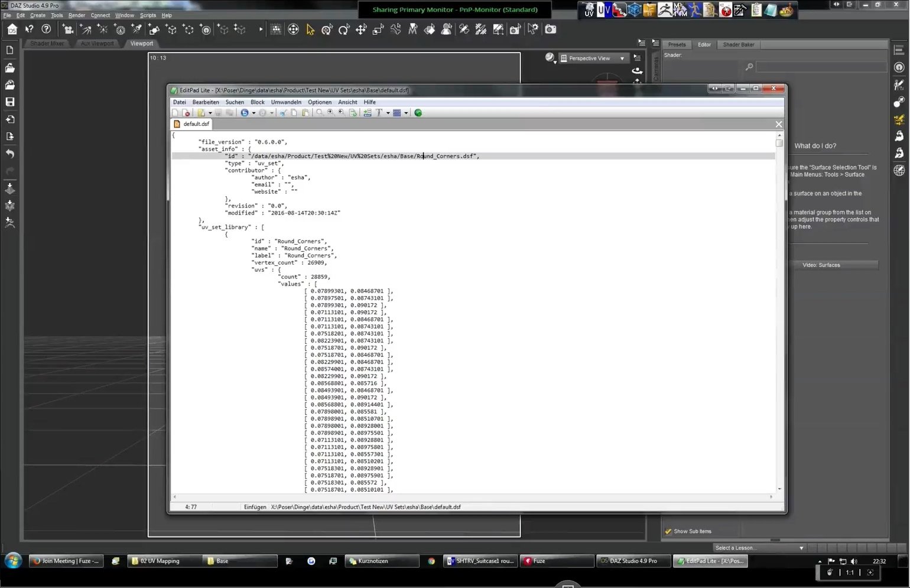Choose the Rotate tool in DAZ toolbar

(x=344, y=29)
